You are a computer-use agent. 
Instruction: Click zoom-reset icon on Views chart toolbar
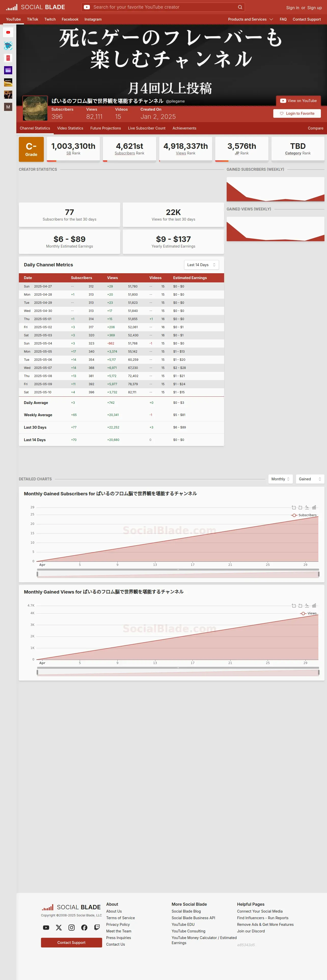click(300, 605)
